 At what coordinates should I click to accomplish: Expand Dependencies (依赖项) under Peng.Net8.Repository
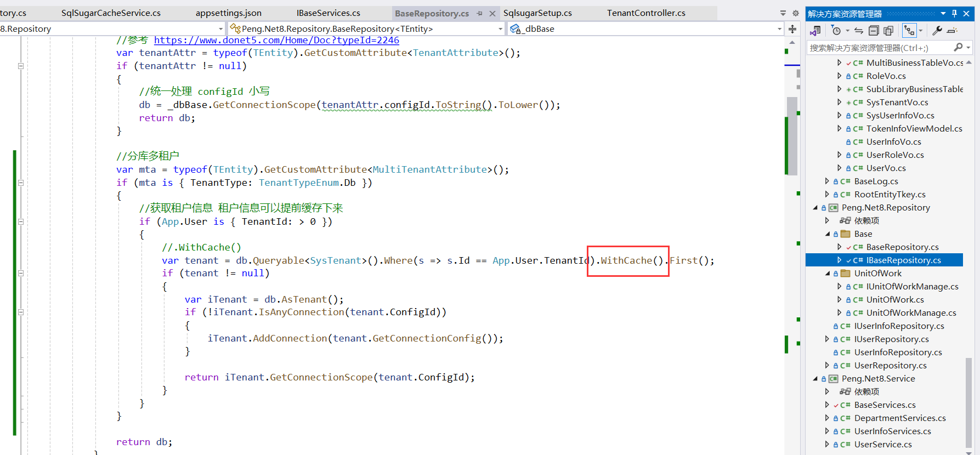tap(827, 221)
